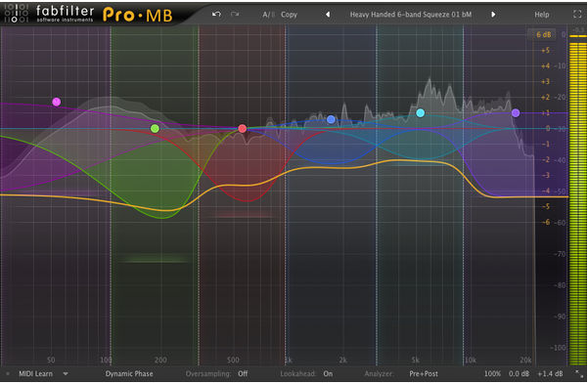Click the +1.4 dB output level
The height and width of the screenshot is (384, 588).
[x=550, y=373]
